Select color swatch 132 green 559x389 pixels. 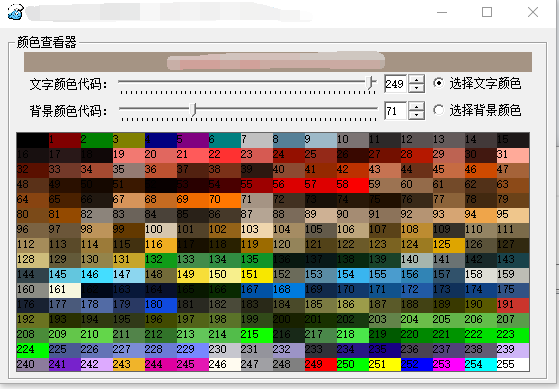[161, 260]
